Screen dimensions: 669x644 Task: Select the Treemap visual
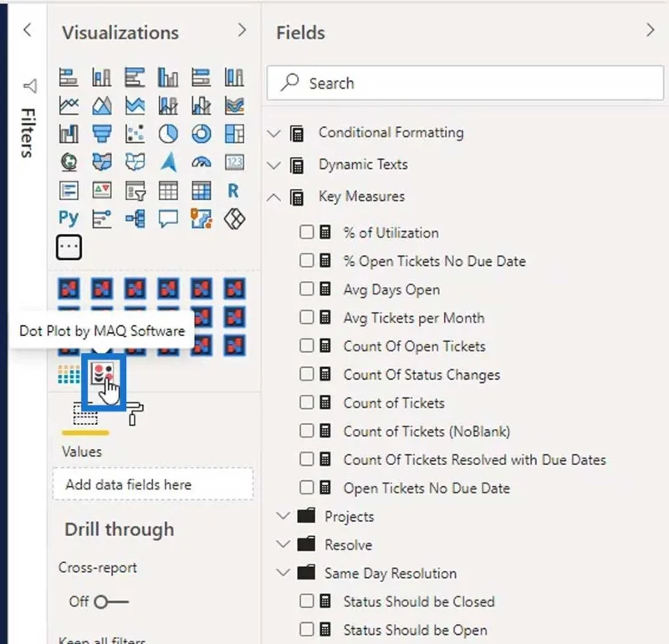[x=235, y=134]
